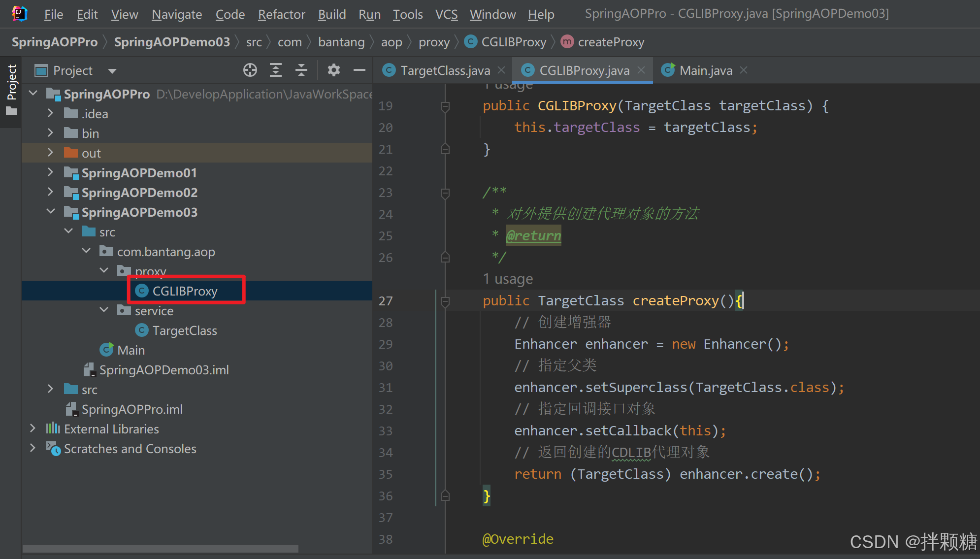Viewport: 980px width, 559px height.
Task: Click the Expand All icon in Project panel
Action: [x=276, y=70]
